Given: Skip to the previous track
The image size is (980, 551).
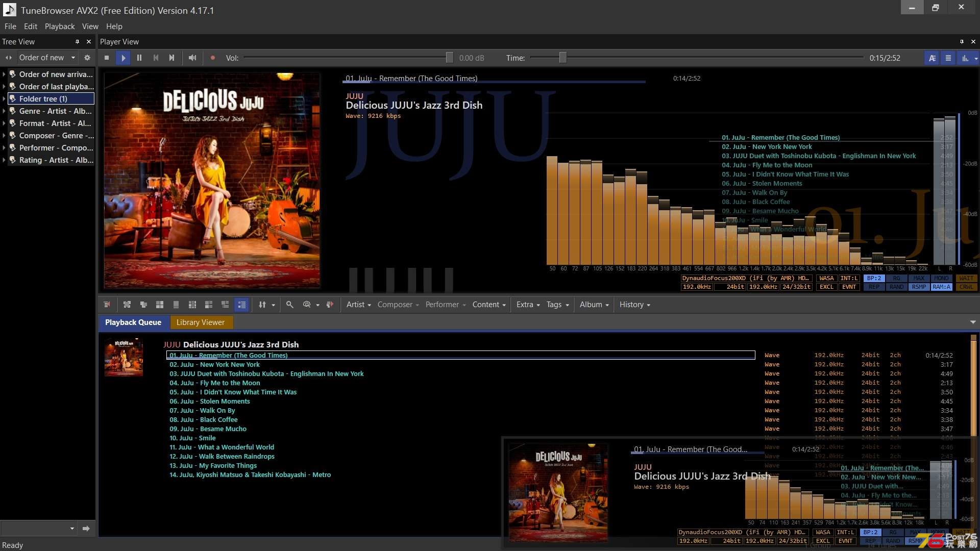Looking at the screenshot, I should tap(156, 58).
